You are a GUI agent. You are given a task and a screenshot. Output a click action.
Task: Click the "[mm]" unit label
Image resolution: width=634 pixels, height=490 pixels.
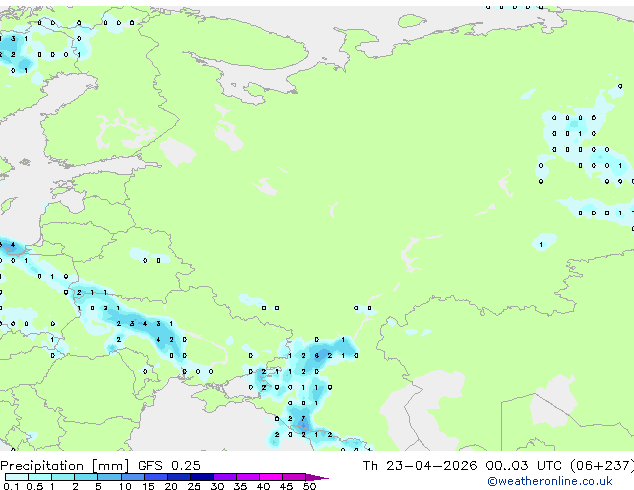(110, 466)
